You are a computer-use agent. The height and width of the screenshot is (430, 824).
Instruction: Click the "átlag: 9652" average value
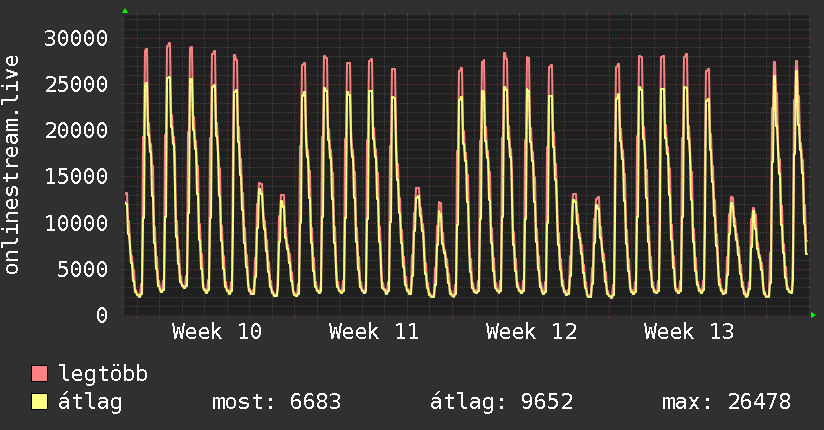point(501,402)
